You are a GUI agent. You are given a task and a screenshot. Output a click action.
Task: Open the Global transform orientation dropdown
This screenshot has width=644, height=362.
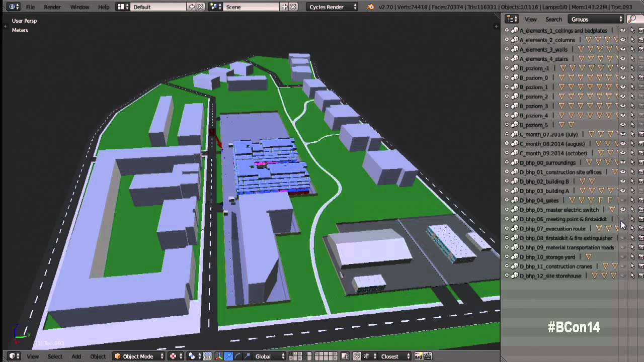click(x=270, y=356)
